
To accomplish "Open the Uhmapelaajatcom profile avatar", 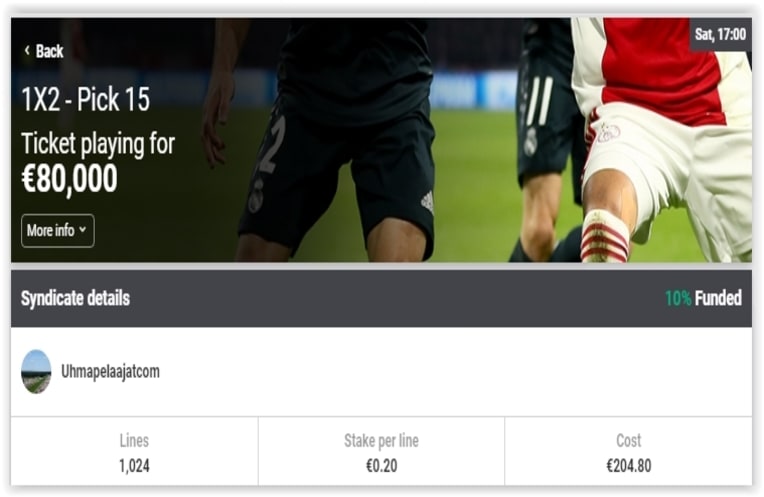I will click(36, 371).
